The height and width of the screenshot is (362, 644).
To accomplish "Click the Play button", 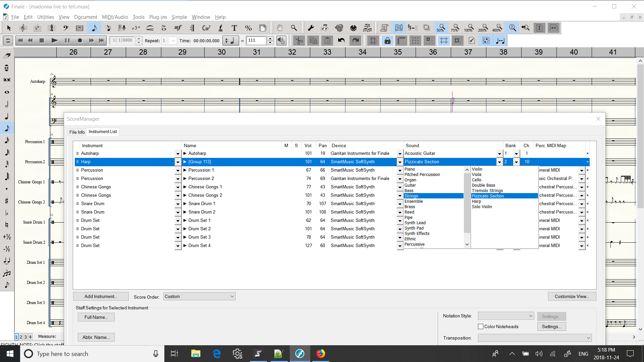I will tap(54, 41).
